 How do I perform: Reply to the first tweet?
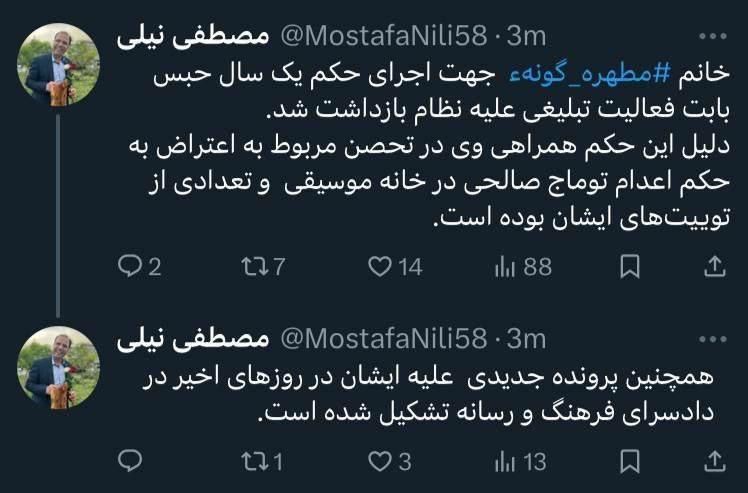(130, 267)
